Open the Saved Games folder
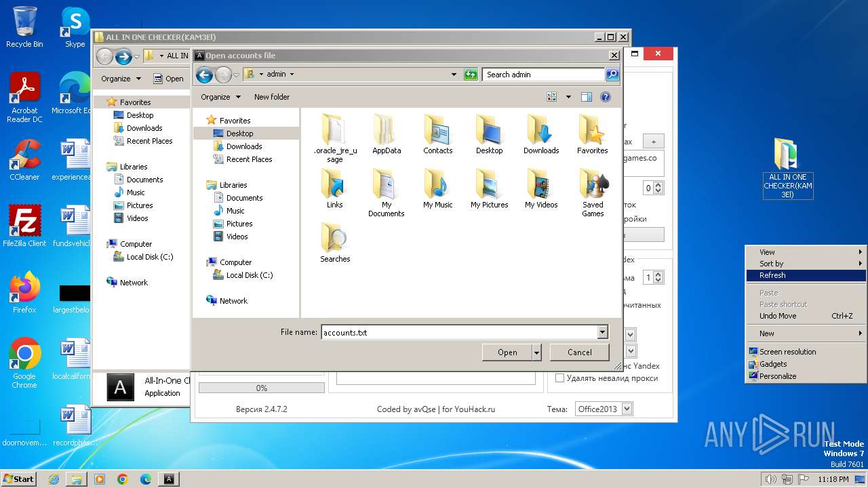 click(593, 193)
